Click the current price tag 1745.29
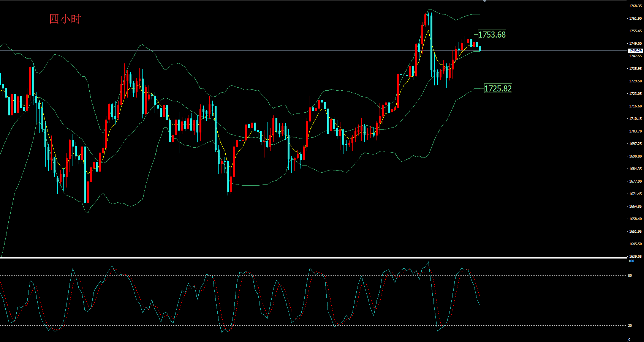The image size is (644, 342). coord(635,50)
